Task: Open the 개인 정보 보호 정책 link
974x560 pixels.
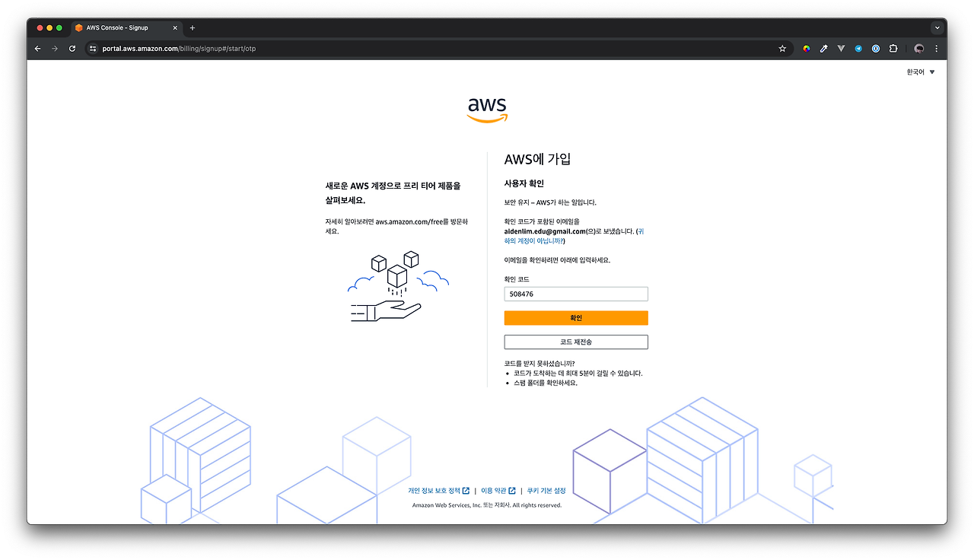Action: pyautogui.click(x=438, y=491)
